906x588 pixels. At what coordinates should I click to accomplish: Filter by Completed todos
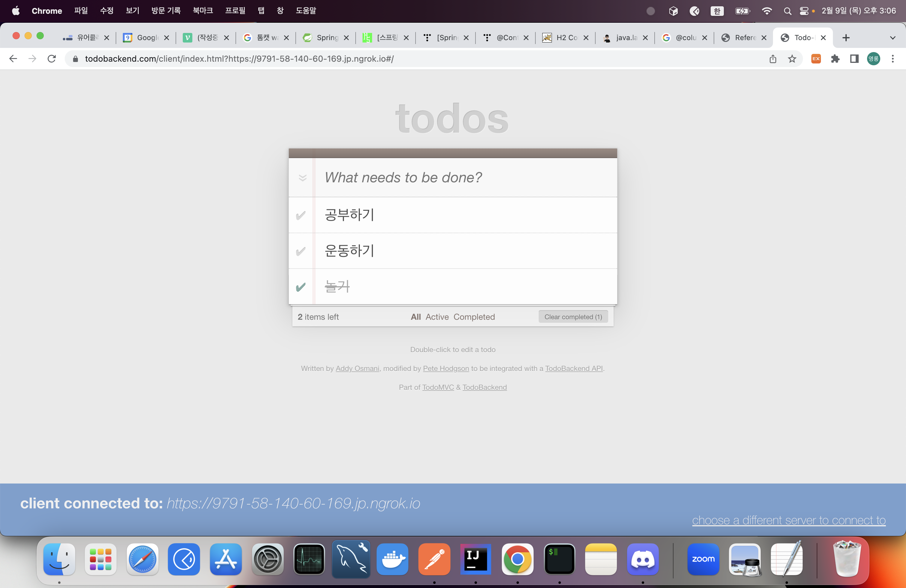coord(474,317)
